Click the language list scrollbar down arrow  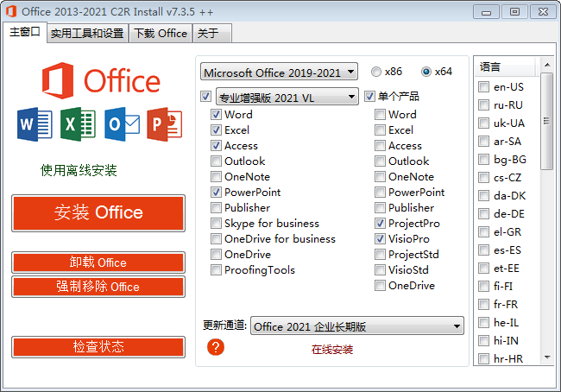pos(546,357)
